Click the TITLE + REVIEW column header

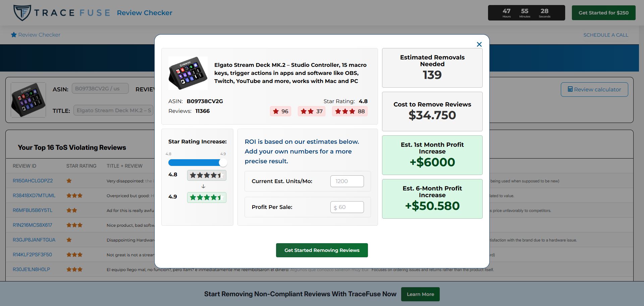click(x=124, y=166)
